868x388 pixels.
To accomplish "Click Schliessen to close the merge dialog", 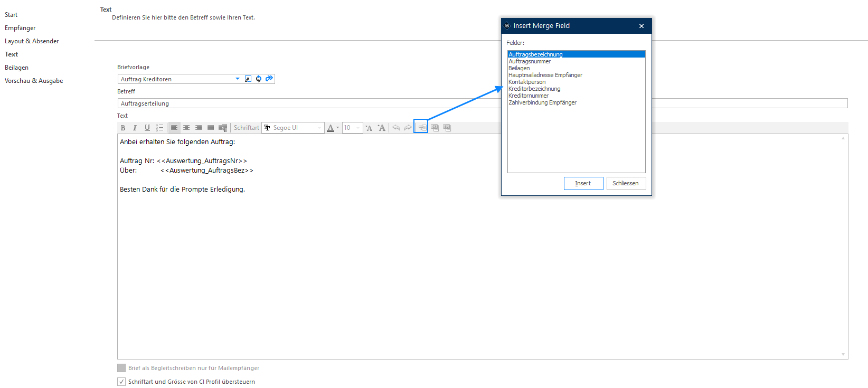I will click(x=626, y=183).
